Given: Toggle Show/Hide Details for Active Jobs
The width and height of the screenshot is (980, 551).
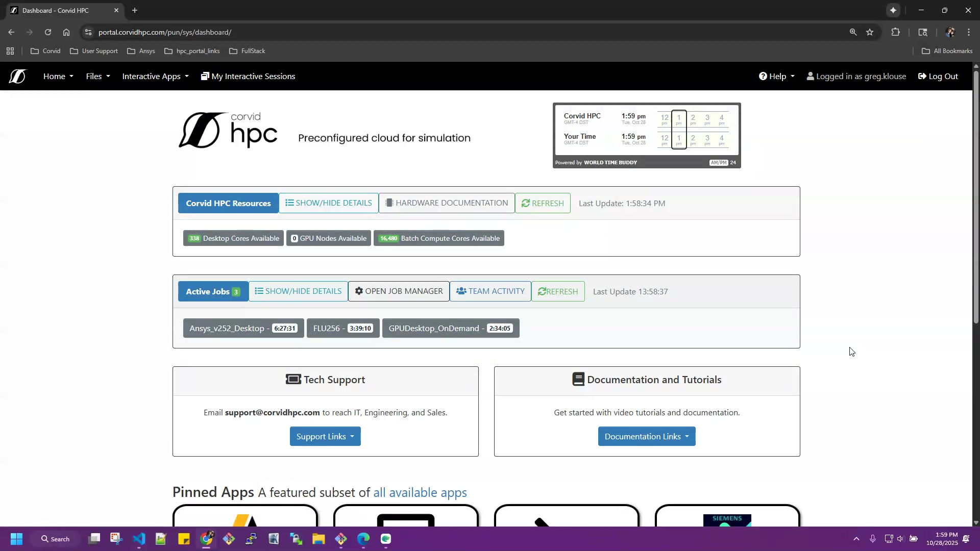Looking at the screenshot, I should coord(298,291).
